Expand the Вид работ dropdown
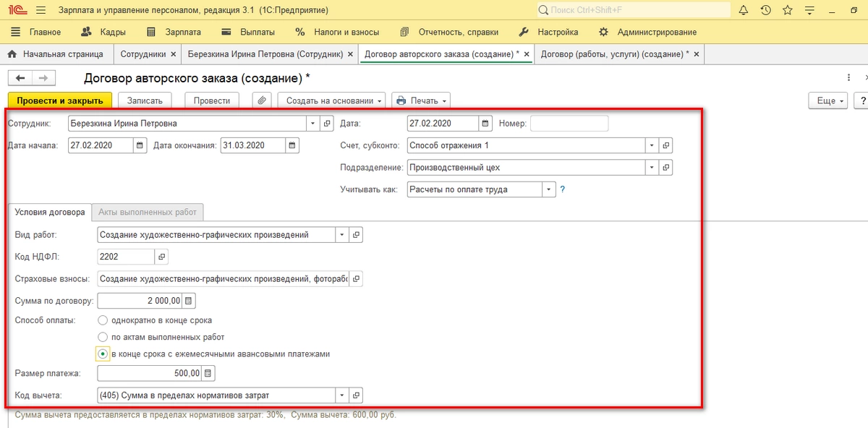This screenshot has width=868, height=428. tap(341, 235)
